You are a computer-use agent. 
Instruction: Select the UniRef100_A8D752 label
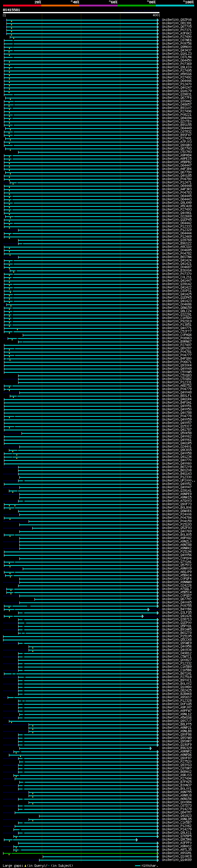tap(177, 386)
